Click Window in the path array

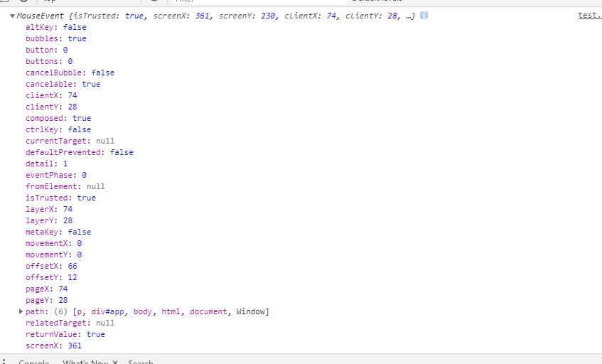pos(251,311)
